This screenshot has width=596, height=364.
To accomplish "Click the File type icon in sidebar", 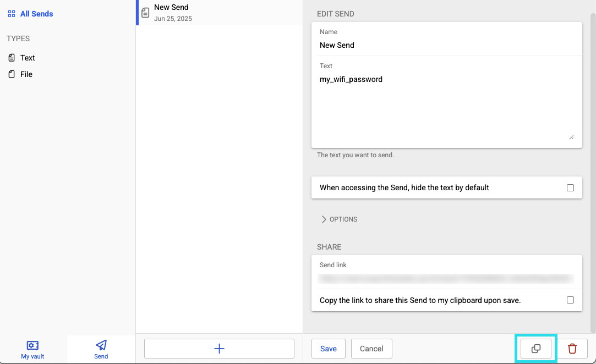I will point(12,74).
